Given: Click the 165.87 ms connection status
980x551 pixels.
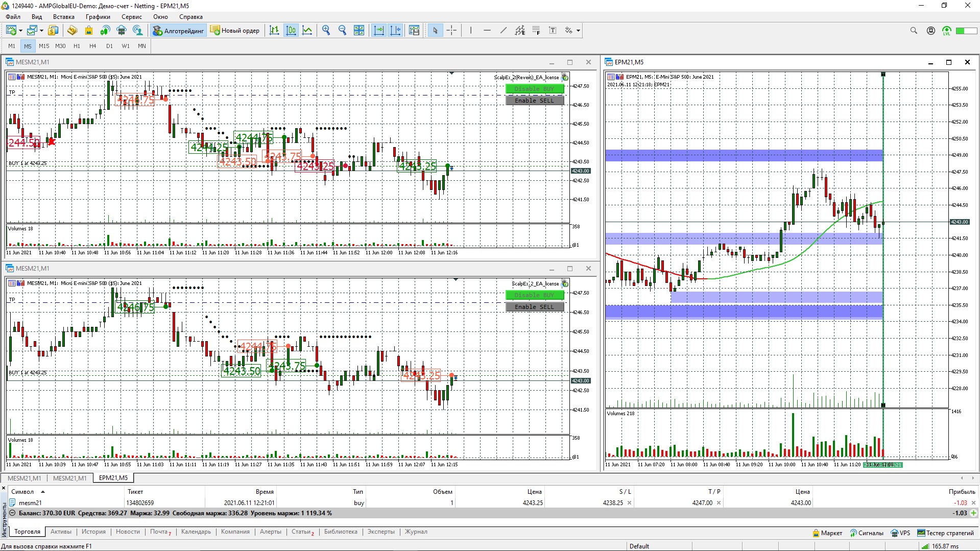Looking at the screenshot, I should tap(941, 546).
